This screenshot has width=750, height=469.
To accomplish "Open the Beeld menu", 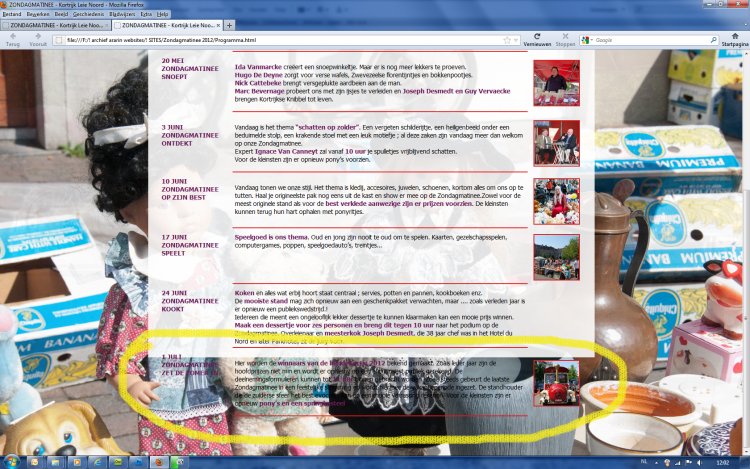I will coord(61,14).
